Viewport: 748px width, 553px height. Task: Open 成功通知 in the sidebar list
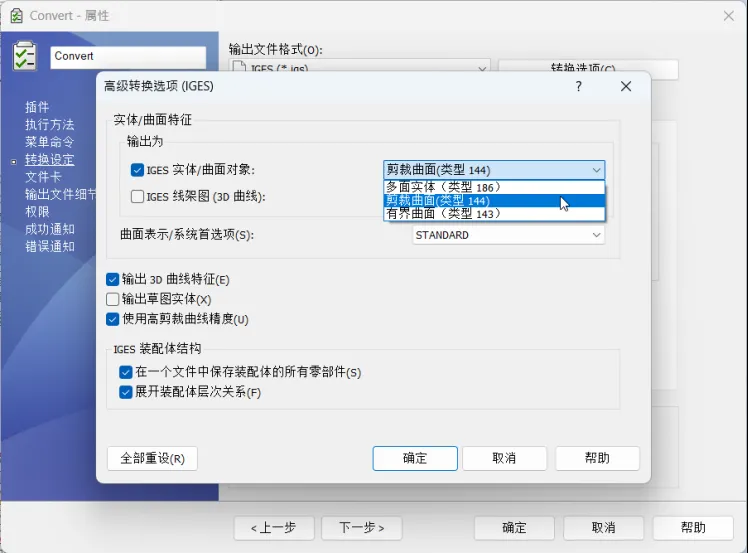(50, 229)
